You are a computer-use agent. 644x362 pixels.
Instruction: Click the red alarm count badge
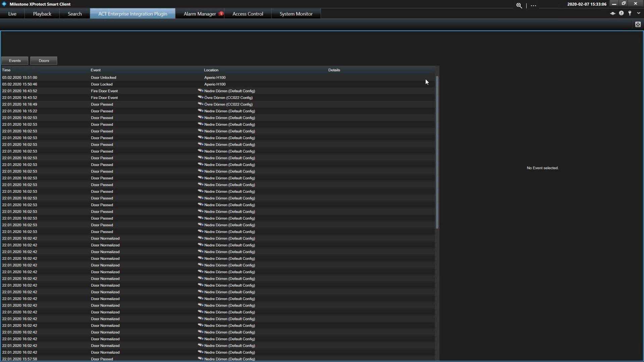(221, 14)
